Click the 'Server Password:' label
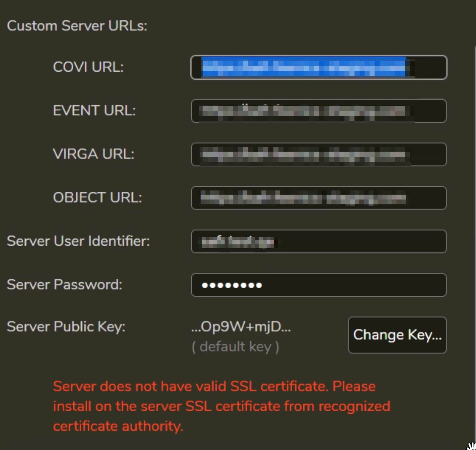The height and width of the screenshot is (450, 476). (64, 284)
